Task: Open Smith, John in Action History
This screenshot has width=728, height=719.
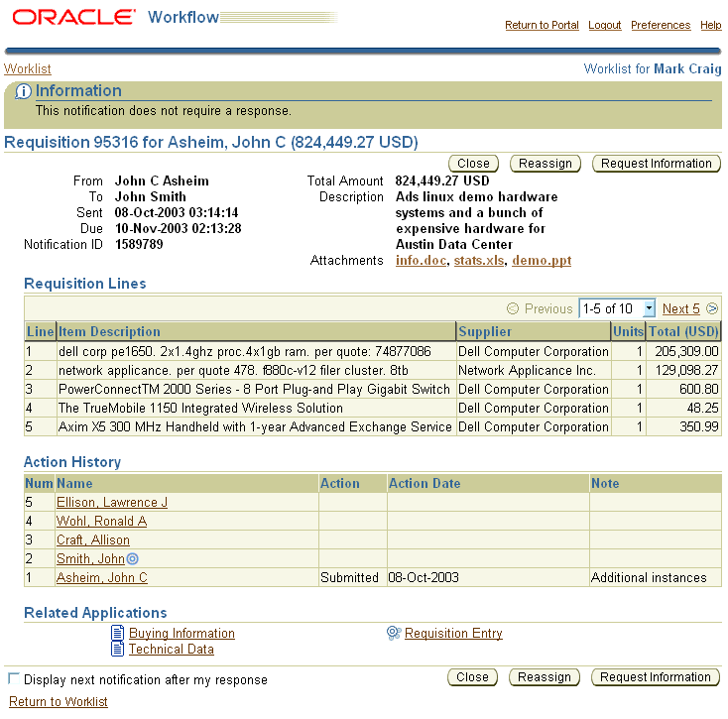Action: [90, 559]
